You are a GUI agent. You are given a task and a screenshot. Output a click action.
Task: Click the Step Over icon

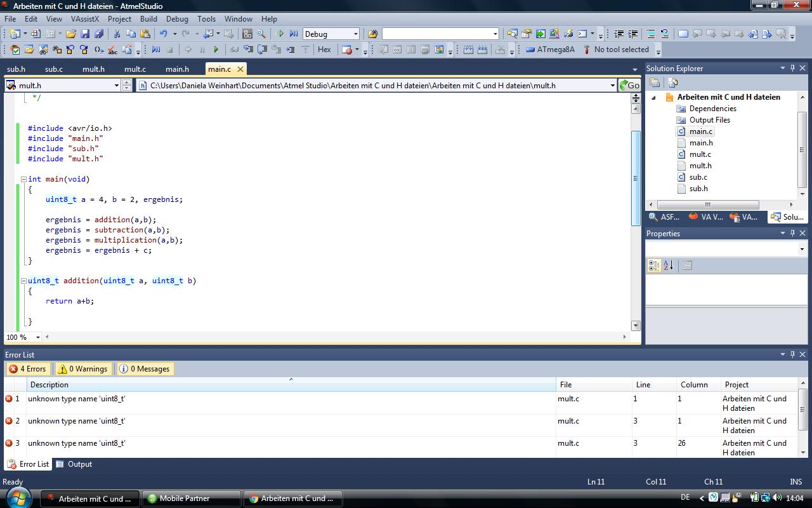click(x=262, y=50)
